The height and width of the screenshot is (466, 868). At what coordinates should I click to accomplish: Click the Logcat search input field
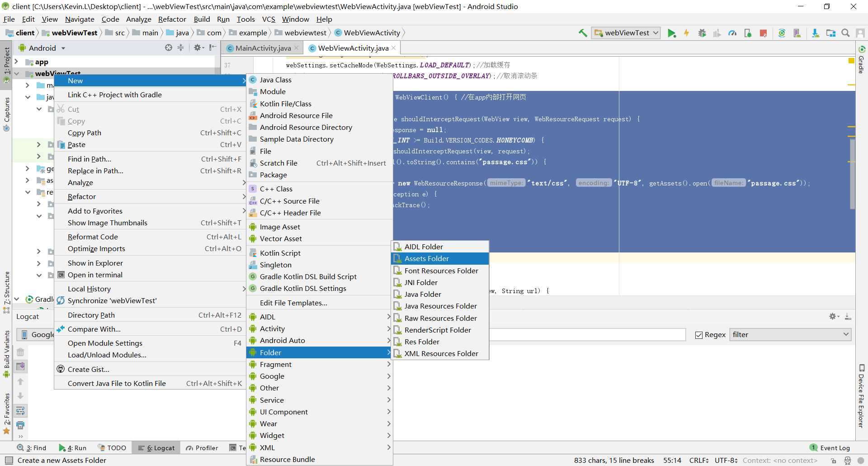(587, 335)
